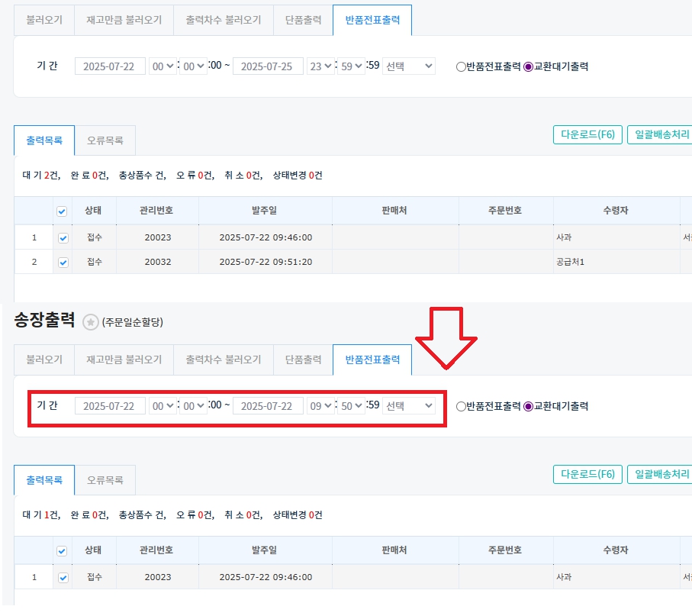Open the end hour dropdown showing 23

click(x=318, y=66)
